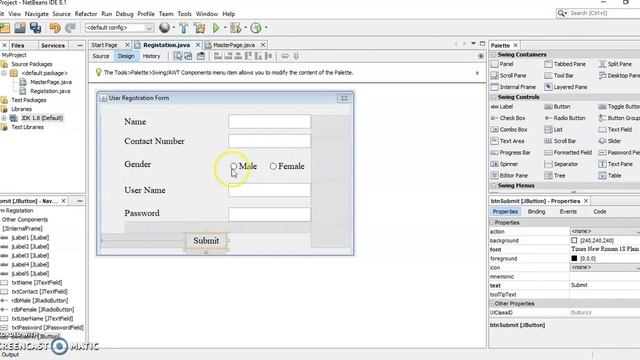Image resolution: width=640 pixels, height=360 pixels.
Task: Click the Contact Number text field
Action: point(269,141)
